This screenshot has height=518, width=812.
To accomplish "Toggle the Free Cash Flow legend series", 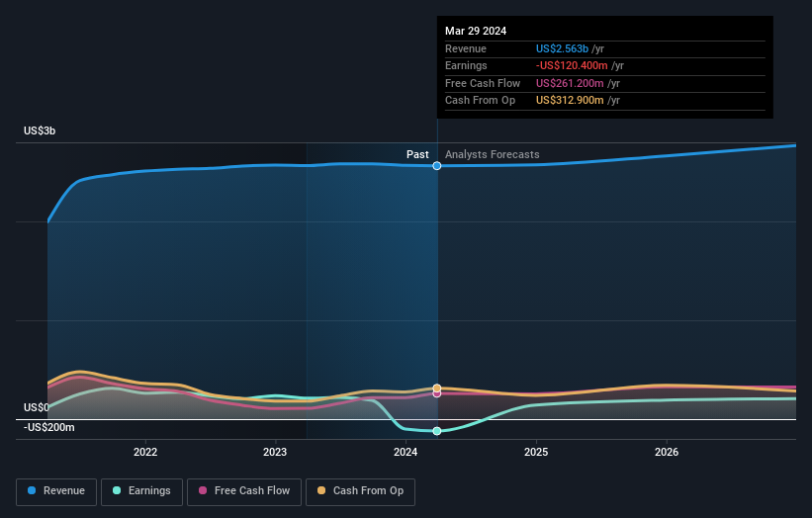I will 244,491.
